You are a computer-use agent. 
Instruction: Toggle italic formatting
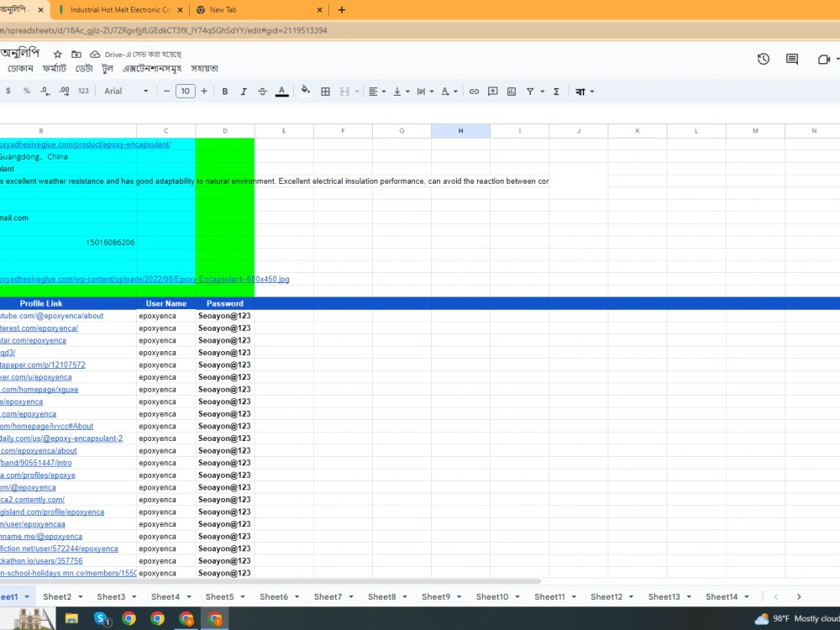244,91
